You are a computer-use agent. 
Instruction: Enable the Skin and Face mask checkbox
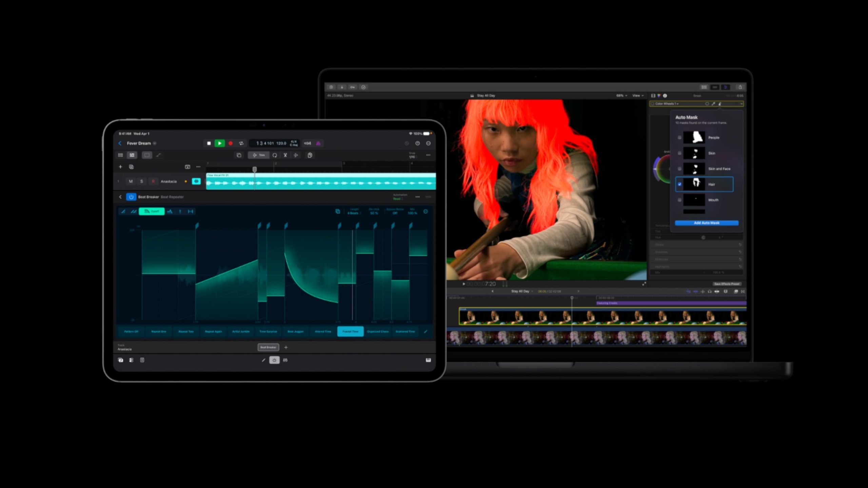tap(679, 169)
